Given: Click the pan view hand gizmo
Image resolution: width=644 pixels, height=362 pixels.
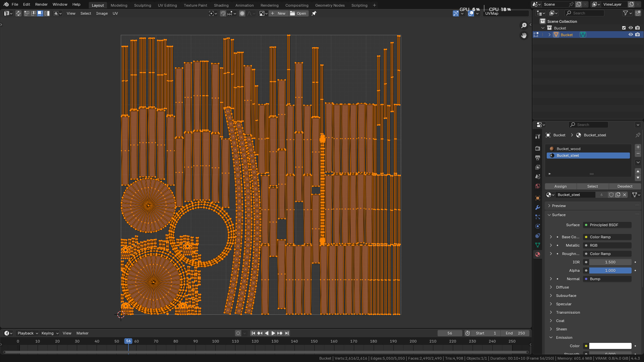Looking at the screenshot, I should pyautogui.click(x=524, y=36).
